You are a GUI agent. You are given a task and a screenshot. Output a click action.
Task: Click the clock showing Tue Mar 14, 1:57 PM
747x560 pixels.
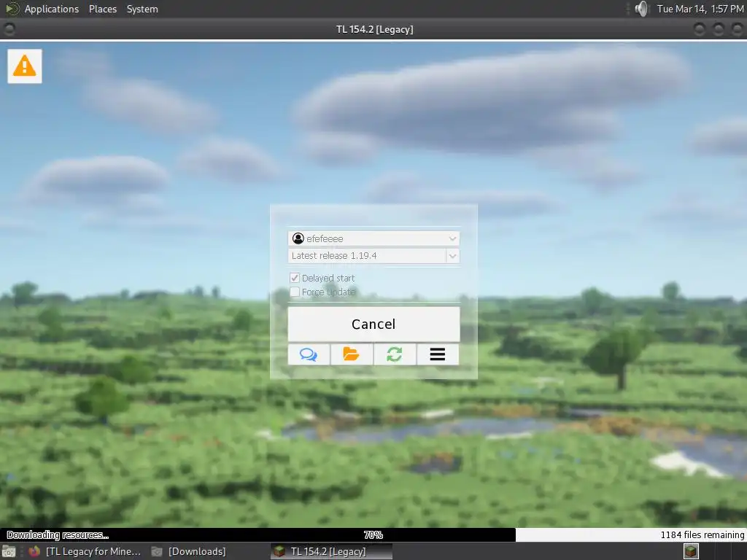coord(700,9)
